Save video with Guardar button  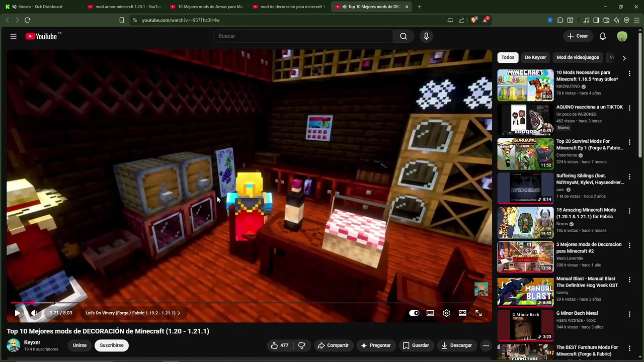point(416,345)
